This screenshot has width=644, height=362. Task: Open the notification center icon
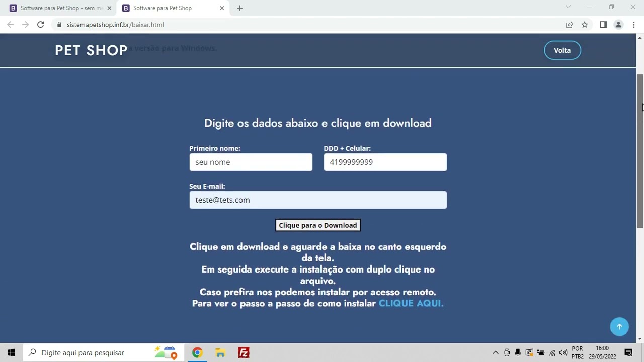628,353
